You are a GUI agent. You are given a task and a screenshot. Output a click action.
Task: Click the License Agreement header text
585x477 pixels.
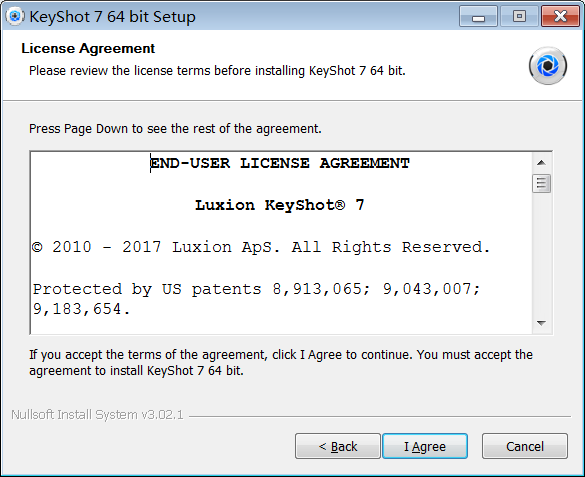(88, 48)
